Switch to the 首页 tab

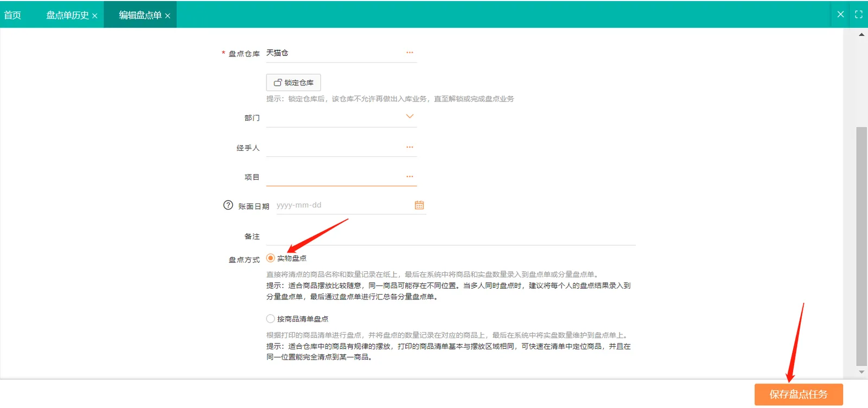coord(12,15)
